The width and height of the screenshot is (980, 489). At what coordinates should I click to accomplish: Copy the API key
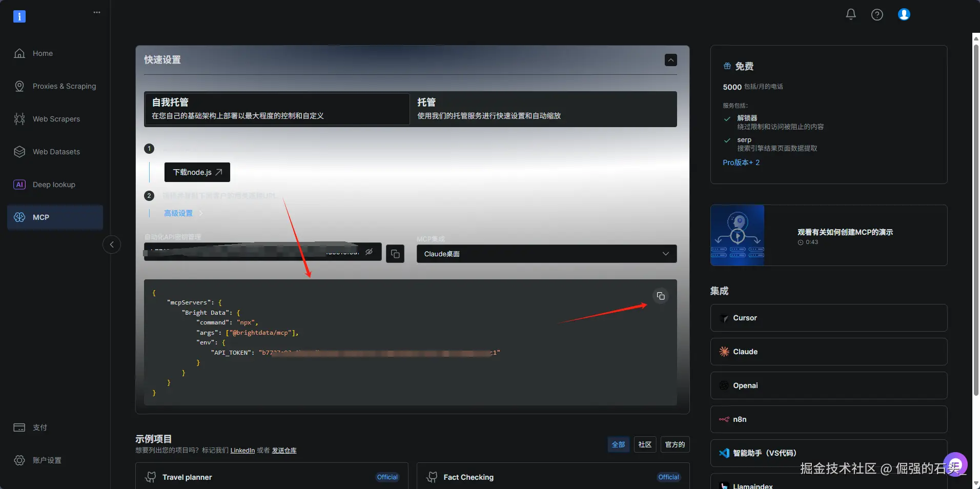(x=395, y=254)
